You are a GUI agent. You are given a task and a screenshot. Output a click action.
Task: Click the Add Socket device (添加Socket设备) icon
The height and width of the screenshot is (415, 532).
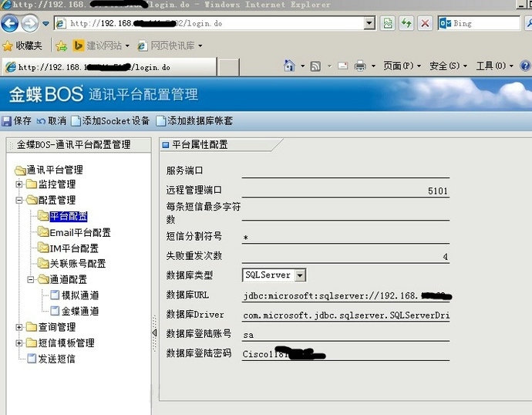(76, 121)
